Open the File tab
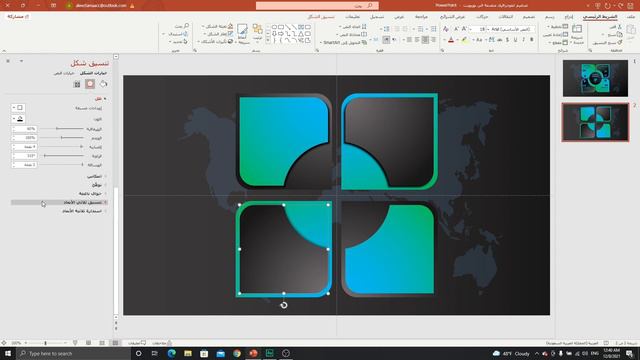Screen dimensions: 640x360 pos(631,17)
